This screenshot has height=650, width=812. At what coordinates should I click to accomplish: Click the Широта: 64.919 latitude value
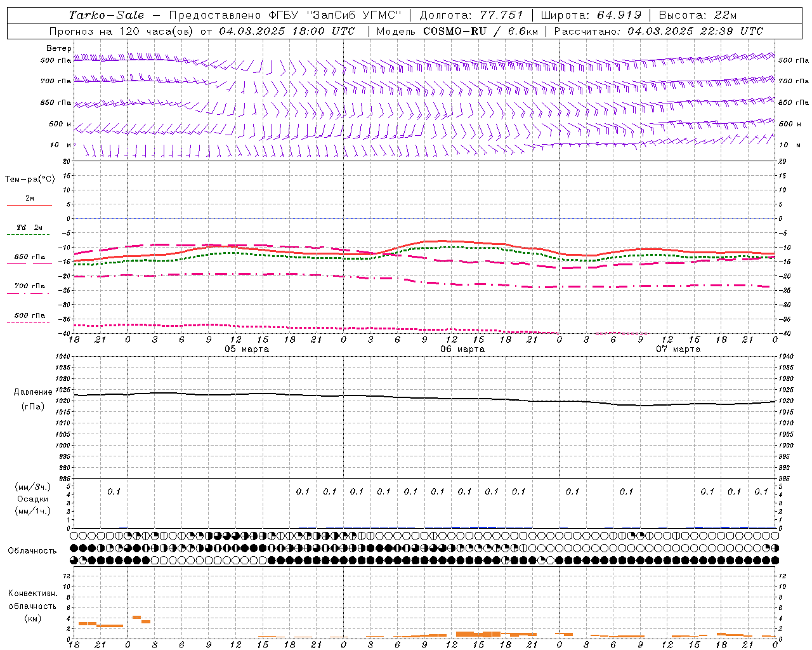point(591,15)
